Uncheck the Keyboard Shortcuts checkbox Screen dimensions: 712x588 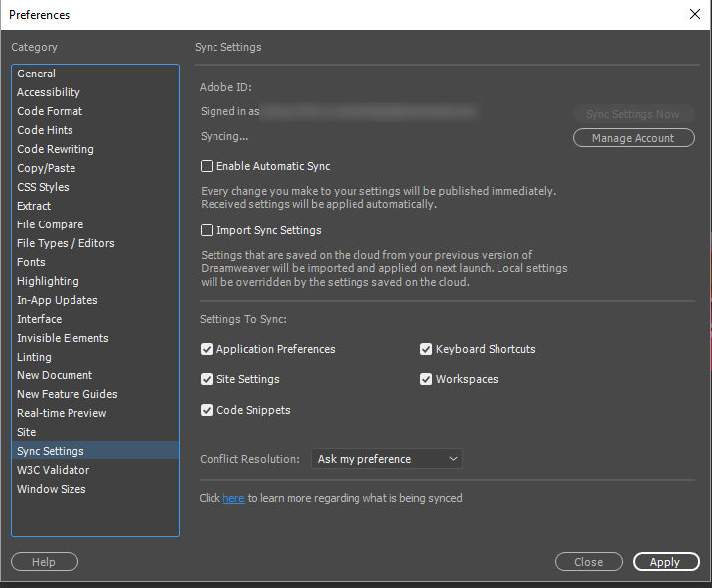pos(426,349)
